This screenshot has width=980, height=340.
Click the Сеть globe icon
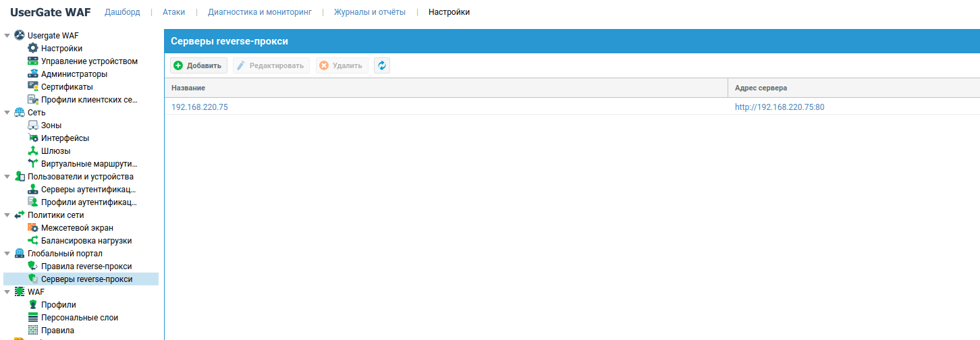tap(19, 113)
